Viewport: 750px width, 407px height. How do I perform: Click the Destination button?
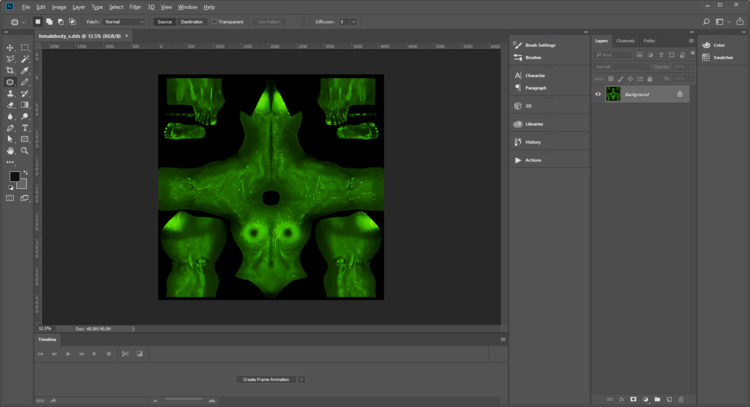click(192, 22)
